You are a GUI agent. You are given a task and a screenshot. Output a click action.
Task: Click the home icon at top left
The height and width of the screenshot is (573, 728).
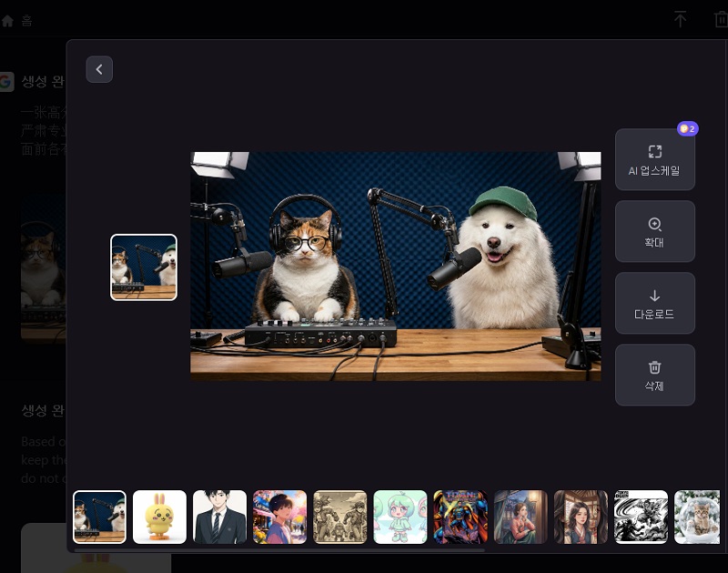[8, 20]
